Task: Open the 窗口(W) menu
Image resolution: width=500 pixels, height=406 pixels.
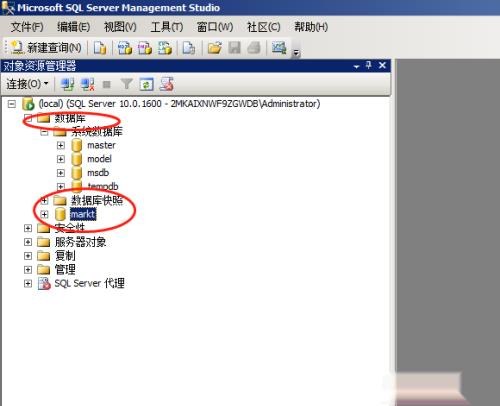Action: pyautogui.click(x=215, y=27)
